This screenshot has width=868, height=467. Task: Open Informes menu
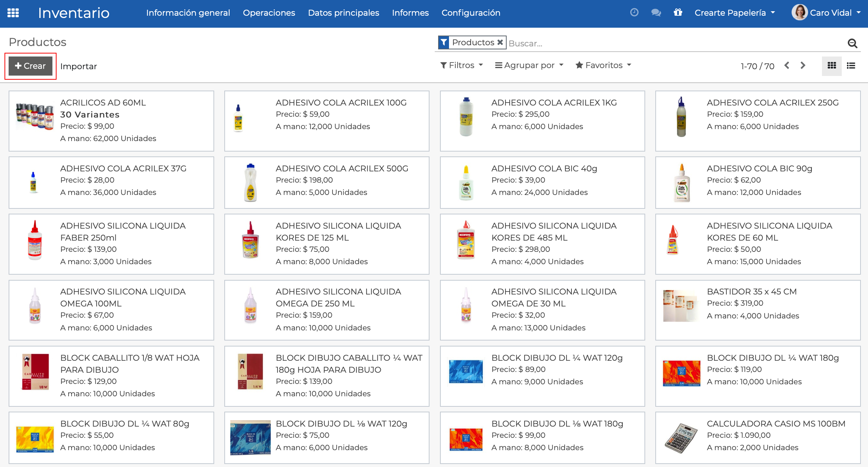[x=410, y=13]
